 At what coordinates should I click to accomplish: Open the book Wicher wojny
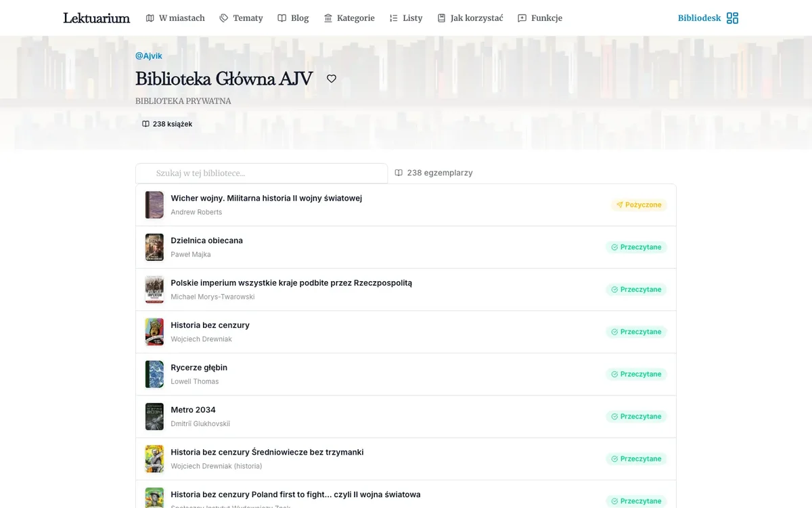(x=267, y=198)
